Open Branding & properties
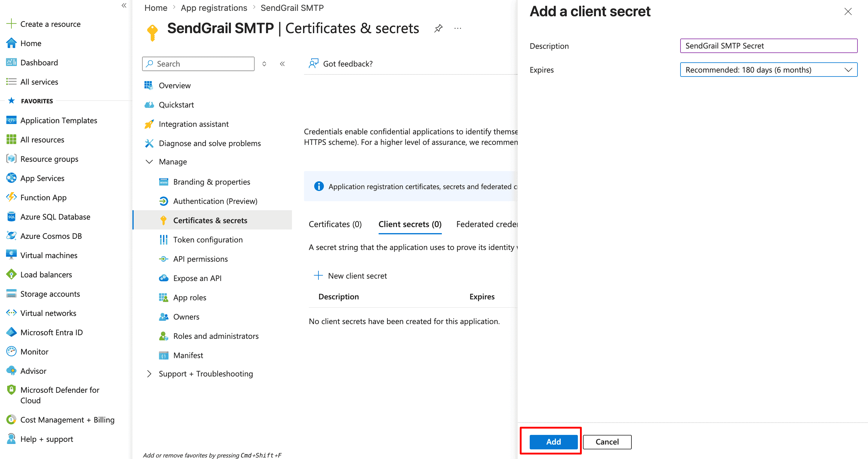This screenshot has height=459, width=868. 212,182
